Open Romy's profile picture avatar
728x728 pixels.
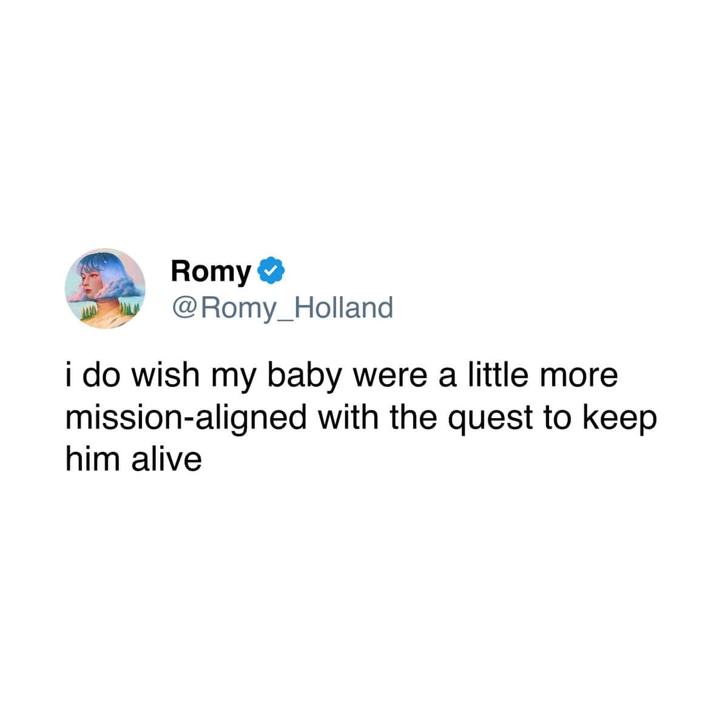tap(105, 288)
